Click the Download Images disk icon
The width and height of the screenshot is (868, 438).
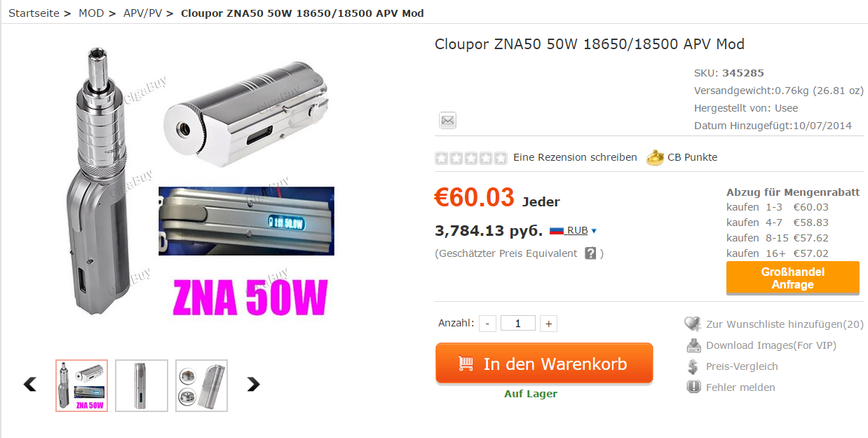point(693,345)
